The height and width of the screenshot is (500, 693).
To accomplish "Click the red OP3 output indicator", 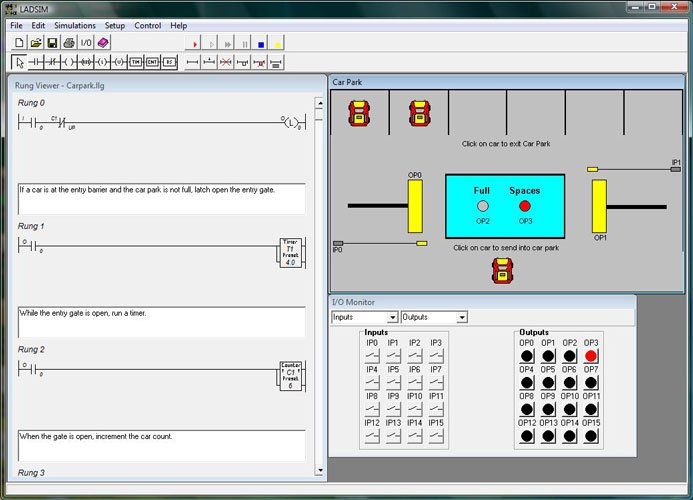I will pos(591,356).
